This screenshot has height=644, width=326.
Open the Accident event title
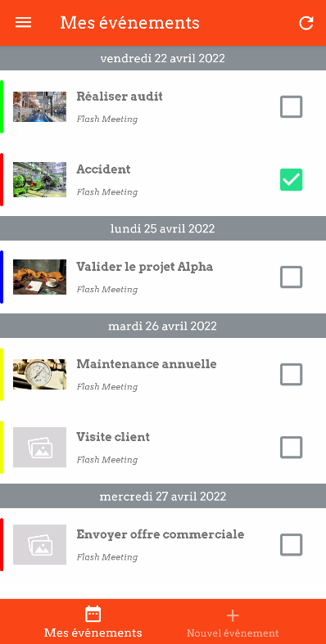tap(103, 169)
